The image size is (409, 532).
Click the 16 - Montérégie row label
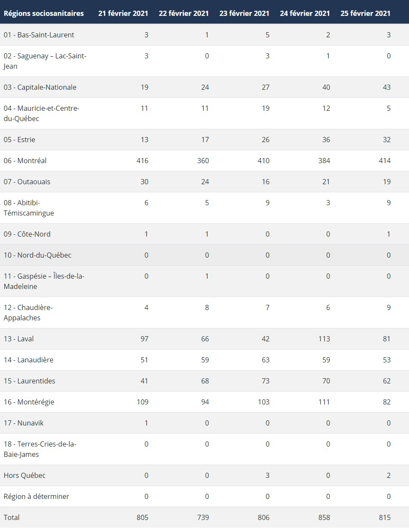[x=29, y=402]
